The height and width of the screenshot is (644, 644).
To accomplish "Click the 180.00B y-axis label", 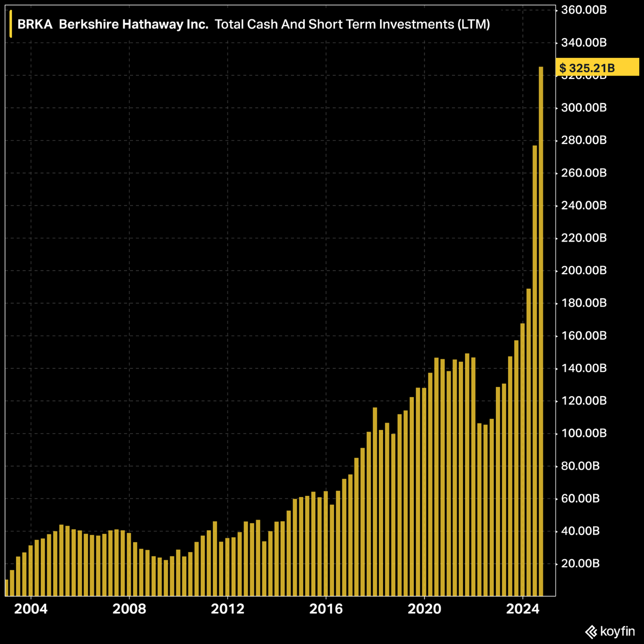I will [584, 303].
